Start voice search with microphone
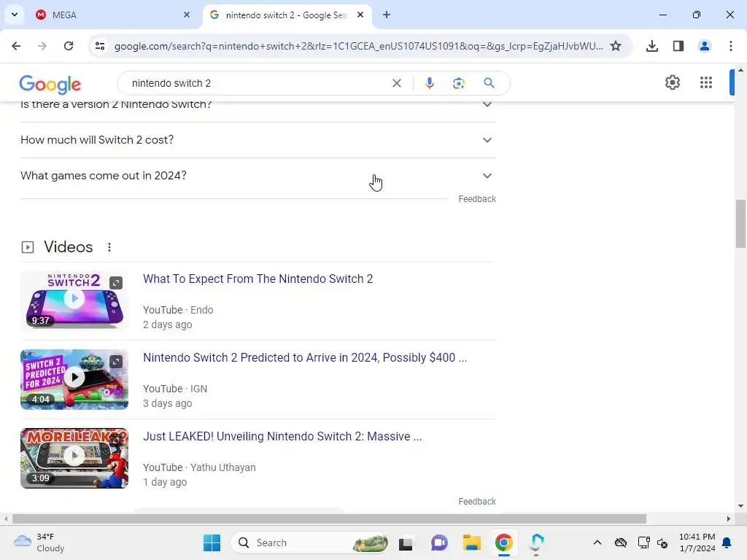This screenshot has width=747, height=560. coord(429,83)
